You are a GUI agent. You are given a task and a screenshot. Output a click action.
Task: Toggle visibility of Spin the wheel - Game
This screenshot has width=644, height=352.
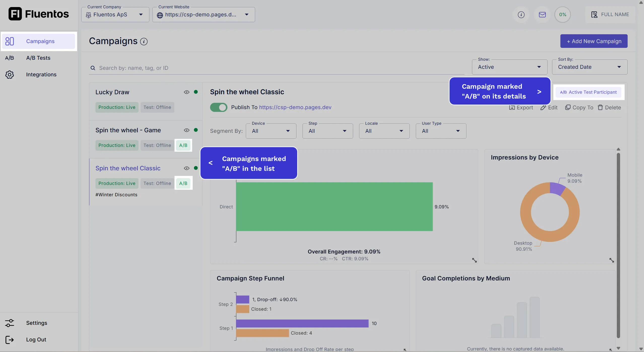(x=186, y=130)
